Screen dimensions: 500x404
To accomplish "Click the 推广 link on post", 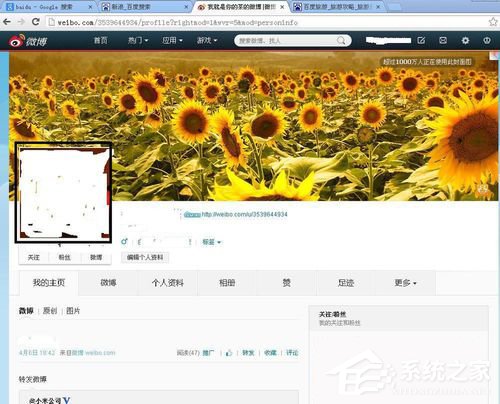I will 208,353.
